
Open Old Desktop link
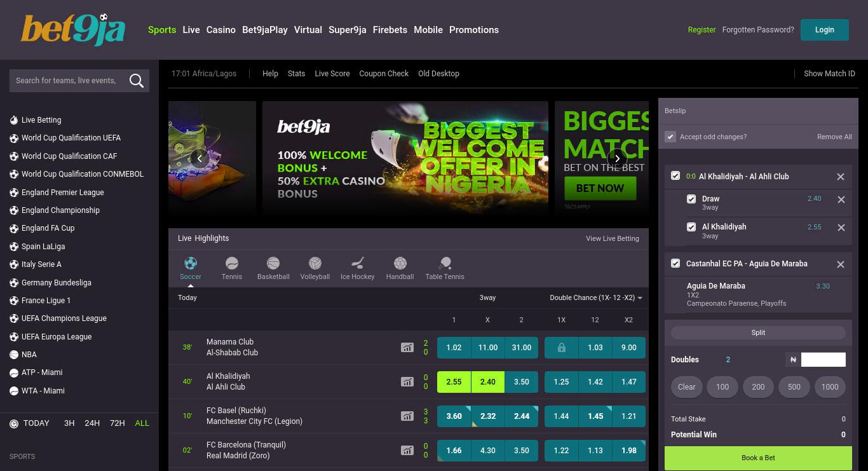coord(438,74)
